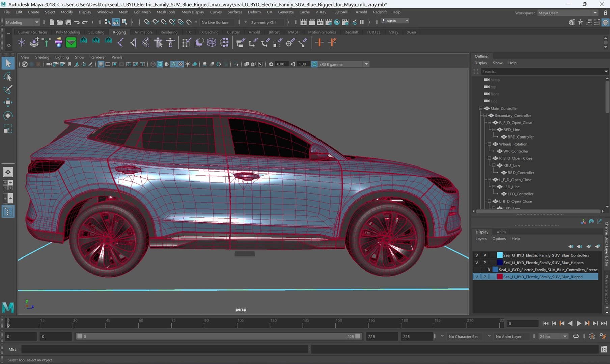Image resolution: width=610 pixels, height=364 pixels.
Task: Activate the Lasso Select tool
Action: 8,77
